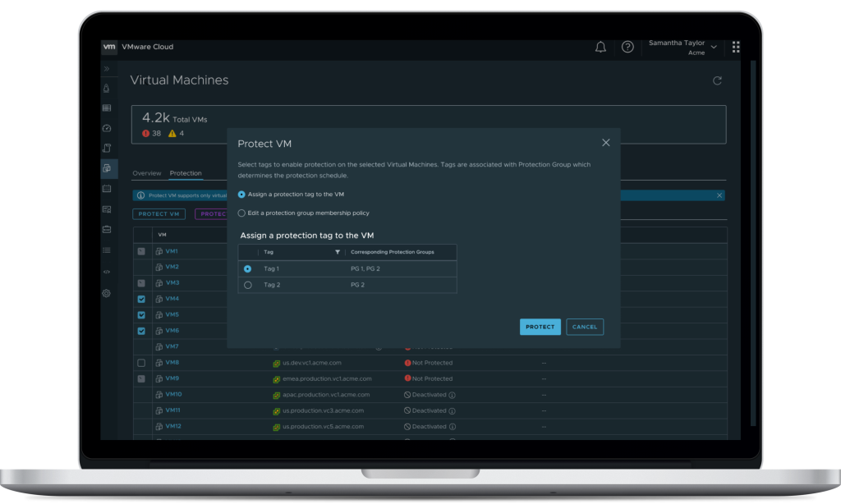Uncheck the VM4 row checkbox

(141, 299)
